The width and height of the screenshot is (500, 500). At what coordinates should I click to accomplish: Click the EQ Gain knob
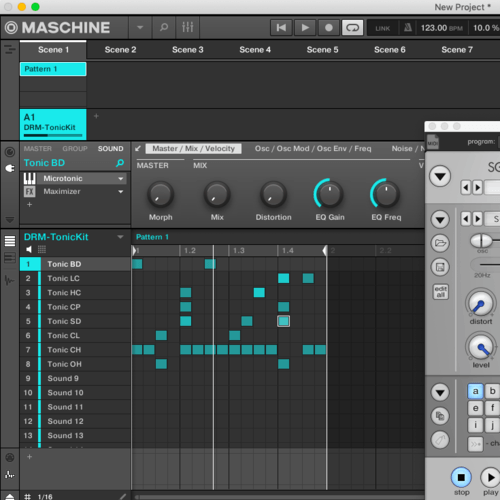point(329,194)
